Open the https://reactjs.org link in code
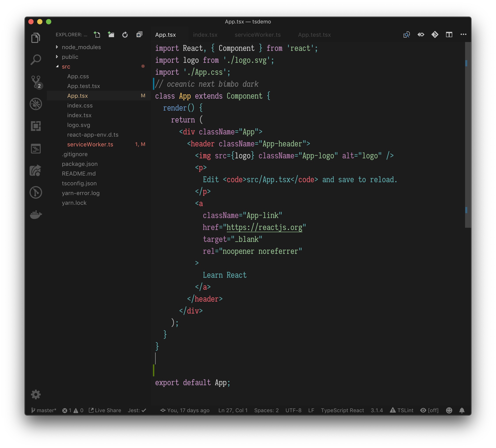 (264, 228)
